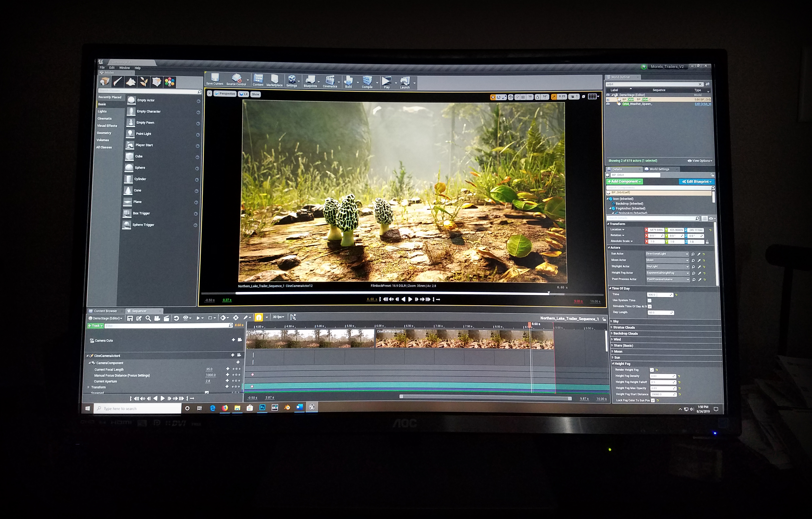Click the Blueprints toolbar icon
The width and height of the screenshot is (812, 519).
click(310, 81)
